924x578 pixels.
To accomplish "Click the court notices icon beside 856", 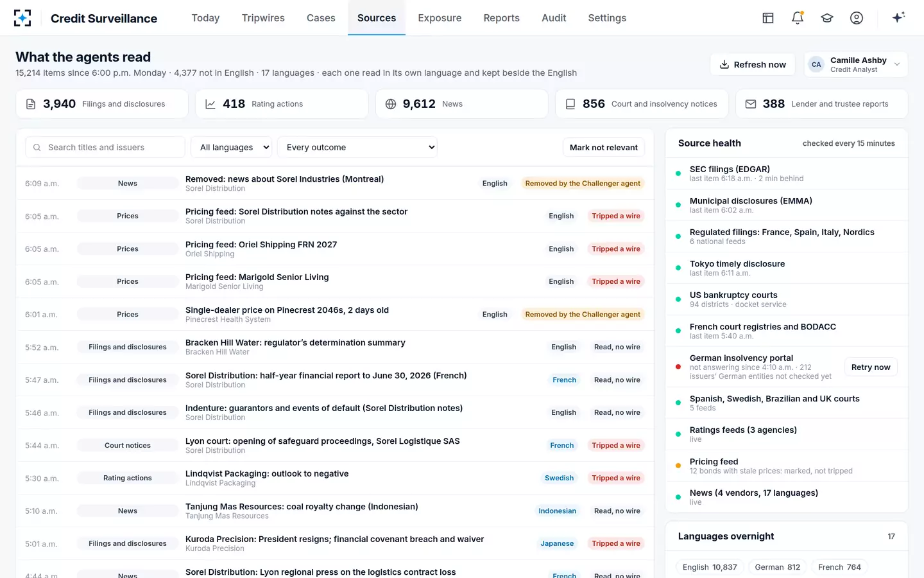I will 570,104.
